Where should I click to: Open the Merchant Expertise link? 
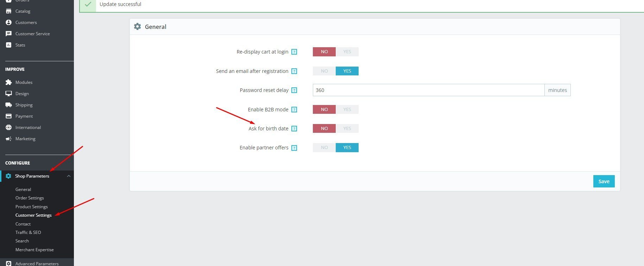[x=34, y=250]
